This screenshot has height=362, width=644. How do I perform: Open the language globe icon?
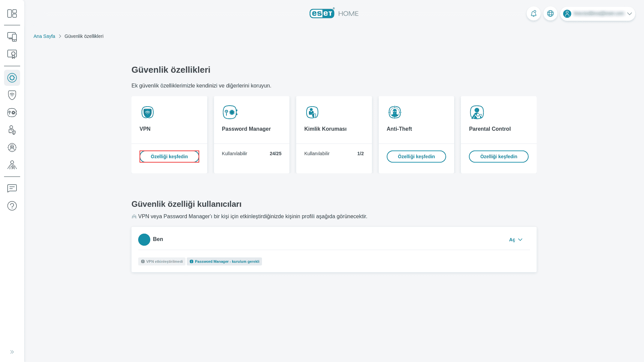[550, 14]
